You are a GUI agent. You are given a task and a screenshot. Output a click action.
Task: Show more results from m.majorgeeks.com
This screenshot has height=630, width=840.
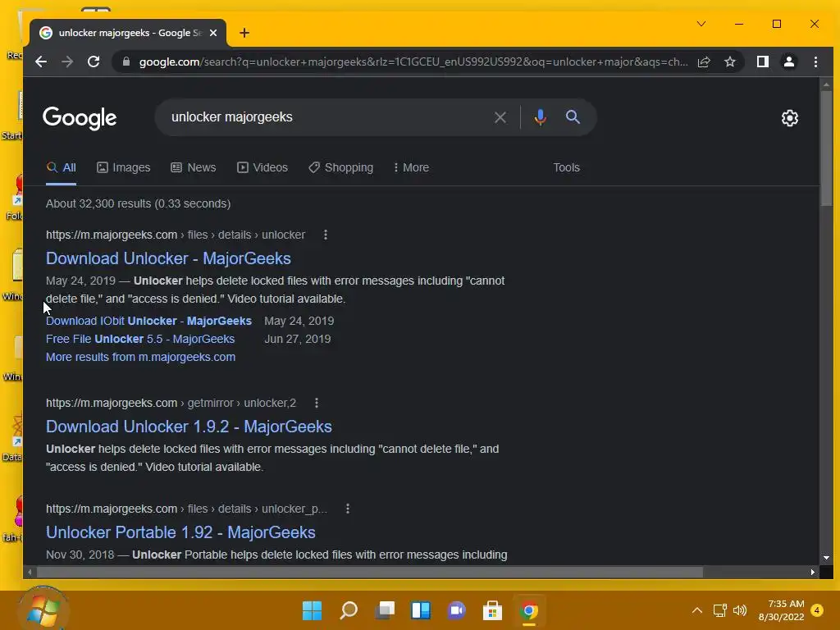coord(140,357)
